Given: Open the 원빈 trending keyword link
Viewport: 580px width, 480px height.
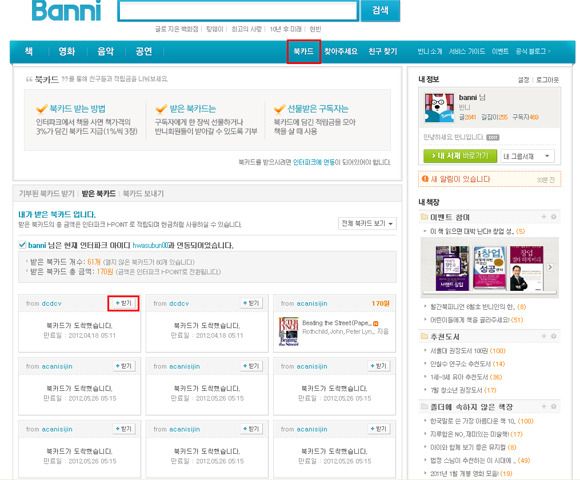Looking at the screenshot, I should (x=315, y=29).
